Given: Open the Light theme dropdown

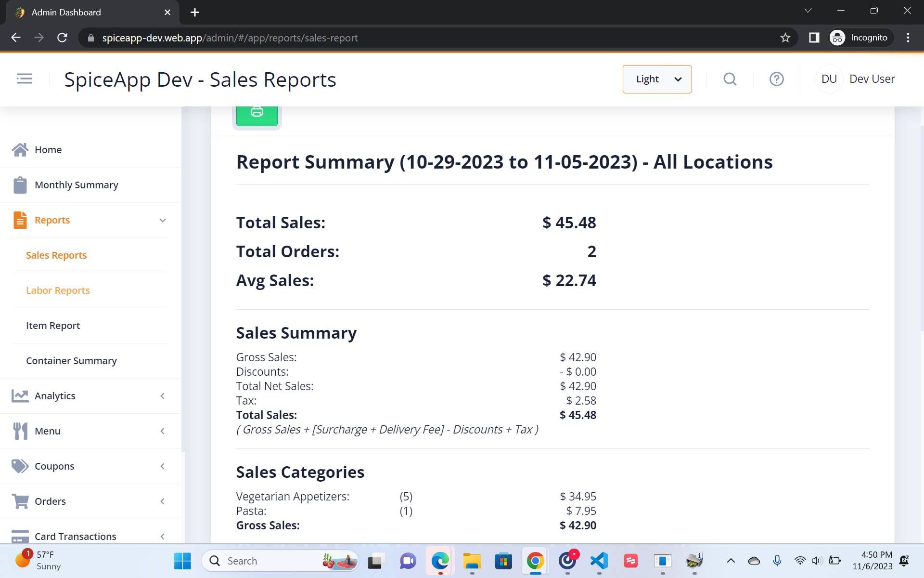Looking at the screenshot, I should [x=657, y=79].
